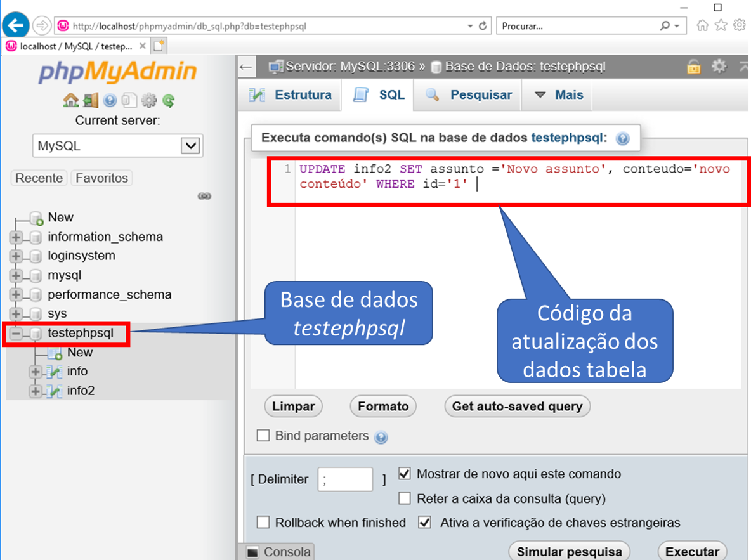Select New table under testephpsql
The height and width of the screenshot is (560, 751).
pos(79,353)
